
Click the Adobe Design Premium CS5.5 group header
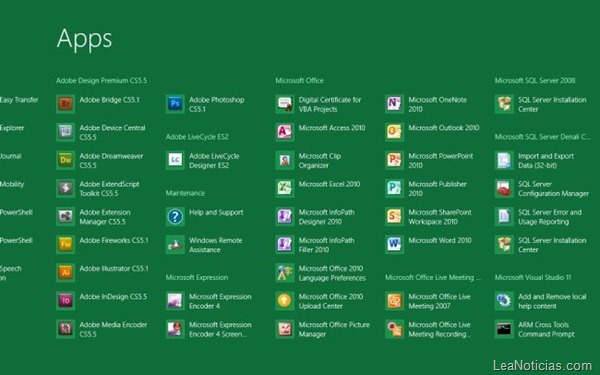click(x=101, y=81)
